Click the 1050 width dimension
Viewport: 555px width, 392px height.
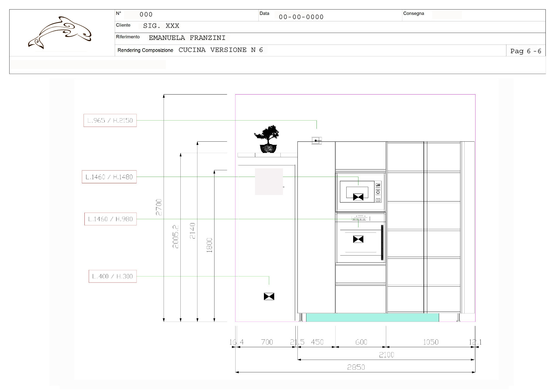click(431, 342)
